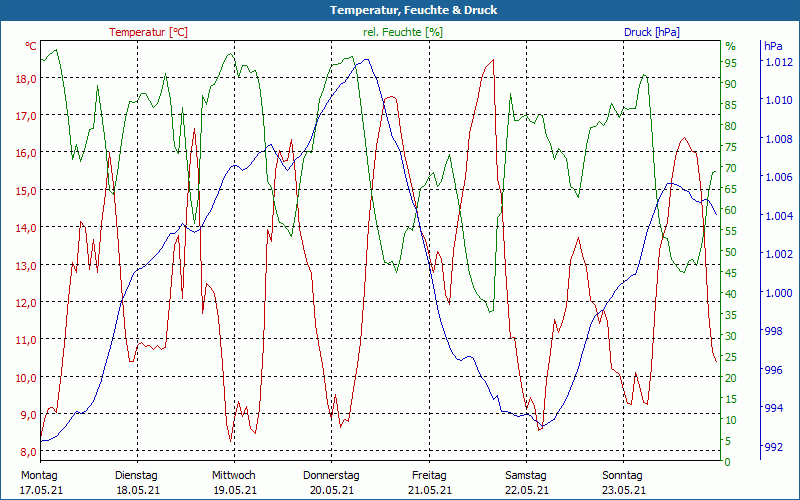Click the 992 pressure axis value
Screen dimensions: 800x500
772,447
